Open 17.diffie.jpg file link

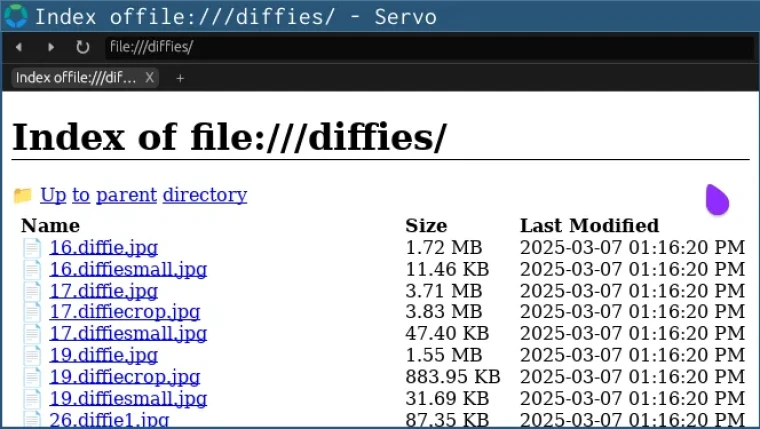pos(103,291)
